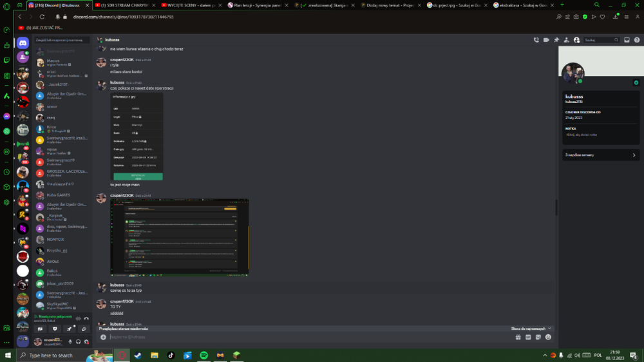Open the Discord inbox icon

point(627,40)
